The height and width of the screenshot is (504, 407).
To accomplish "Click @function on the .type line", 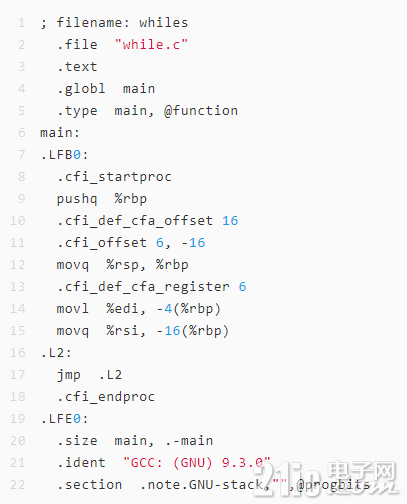I will [201, 111].
